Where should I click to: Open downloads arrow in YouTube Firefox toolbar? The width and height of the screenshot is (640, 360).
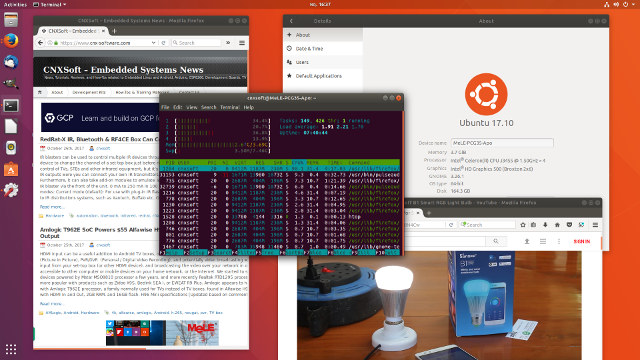click(x=545, y=225)
